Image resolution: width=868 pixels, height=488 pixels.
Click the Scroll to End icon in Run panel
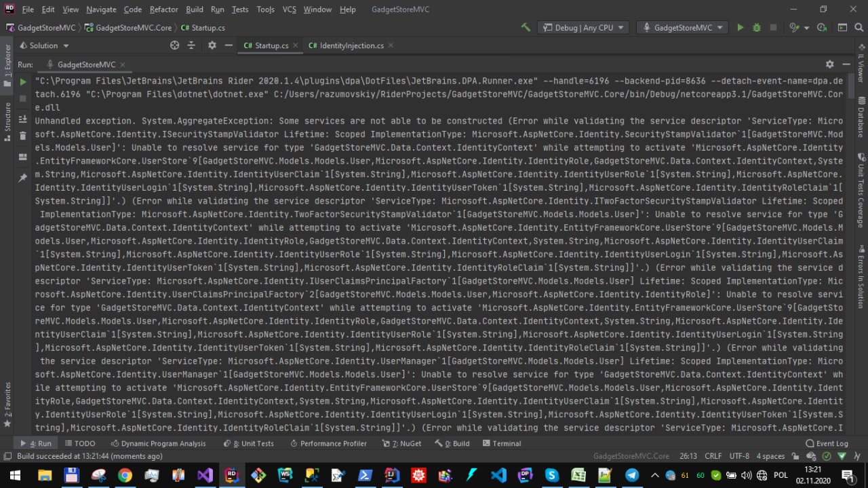[x=23, y=119]
